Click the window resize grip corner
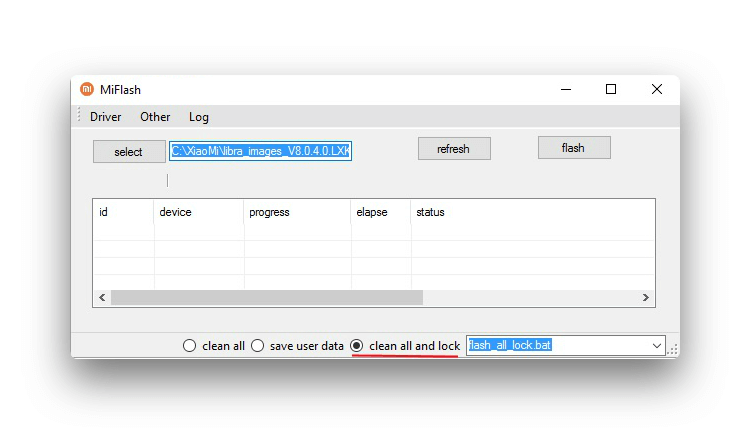This screenshot has width=750, height=434. pos(673,350)
